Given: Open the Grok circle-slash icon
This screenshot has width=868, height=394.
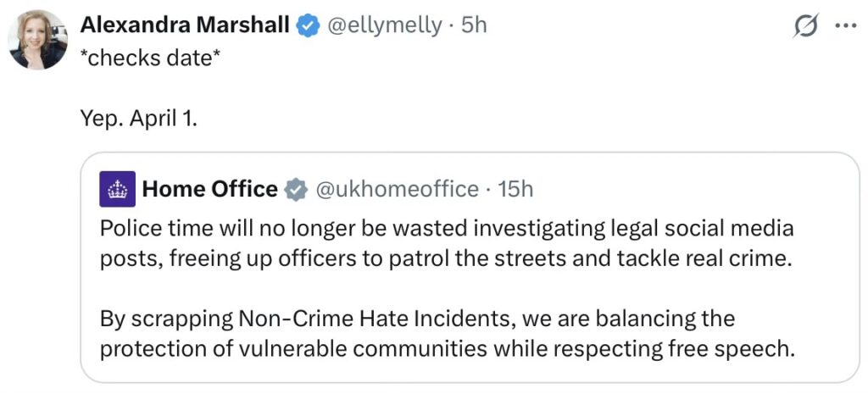Looking at the screenshot, I should 807,27.
